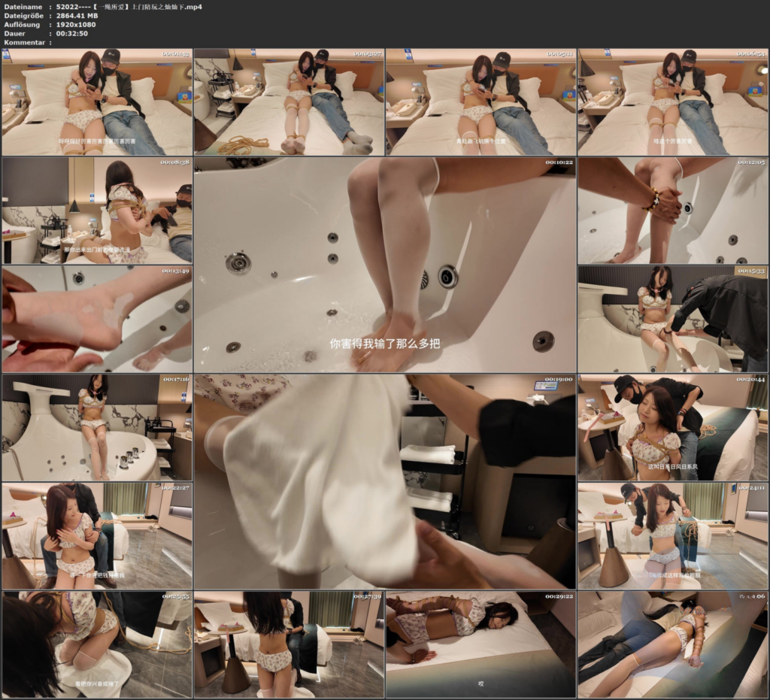
Task: Select the thumbnail at 00:20:44
Action: 673,428
